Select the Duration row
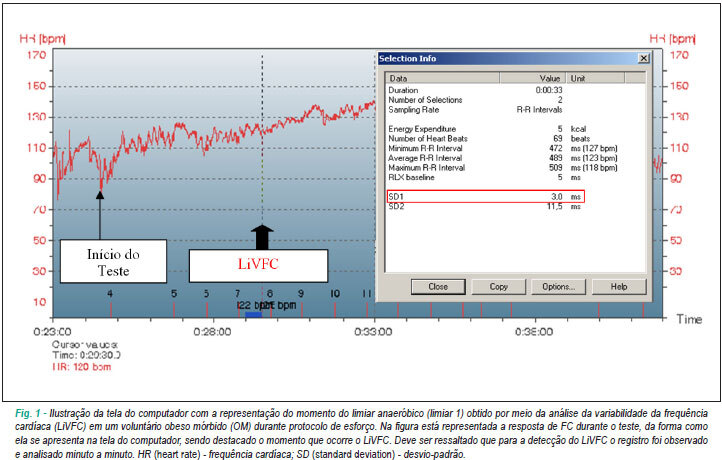 (x=515, y=90)
